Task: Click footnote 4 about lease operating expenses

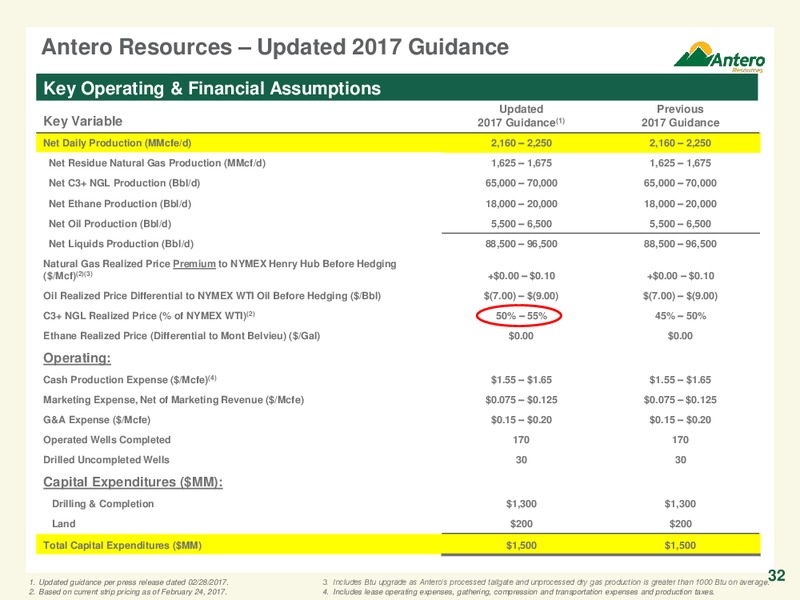Action: click(518, 592)
